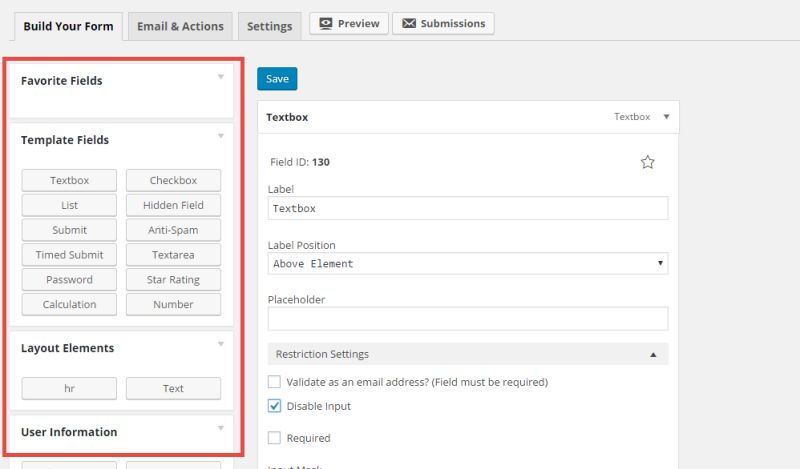The width and height of the screenshot is (800, 469).
Task: Check Validate as an email address option
Action: click(x=274, y=382)
